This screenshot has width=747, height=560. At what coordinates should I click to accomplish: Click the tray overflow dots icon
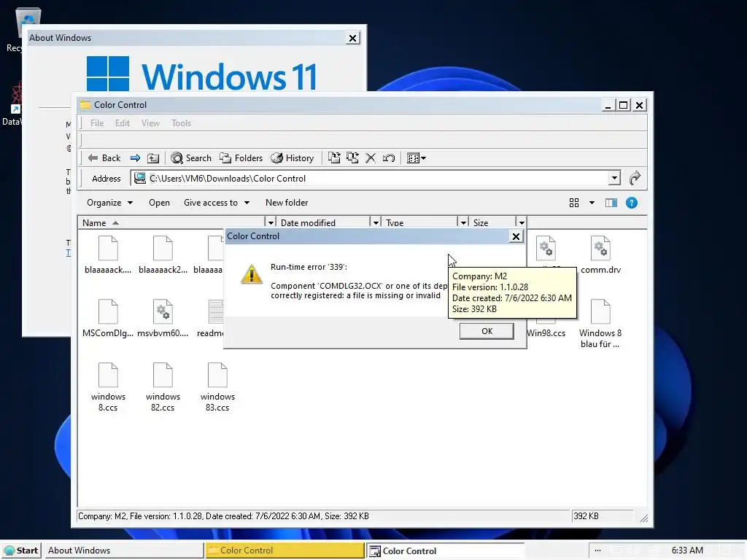pos(597,551)
